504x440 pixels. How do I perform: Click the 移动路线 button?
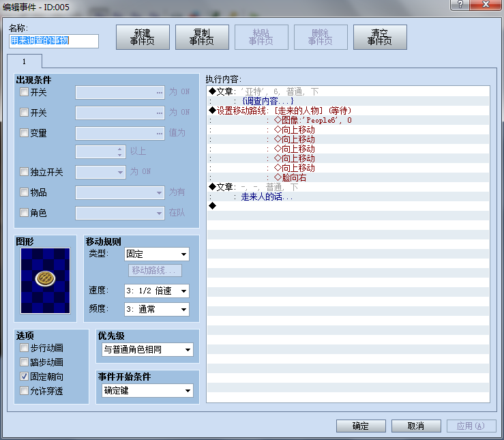[155, 270]
